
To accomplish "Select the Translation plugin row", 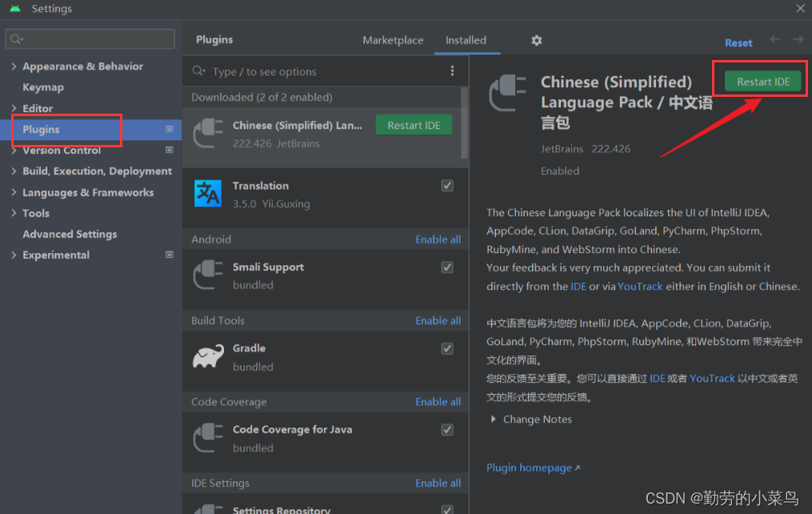I will point(326,198).
